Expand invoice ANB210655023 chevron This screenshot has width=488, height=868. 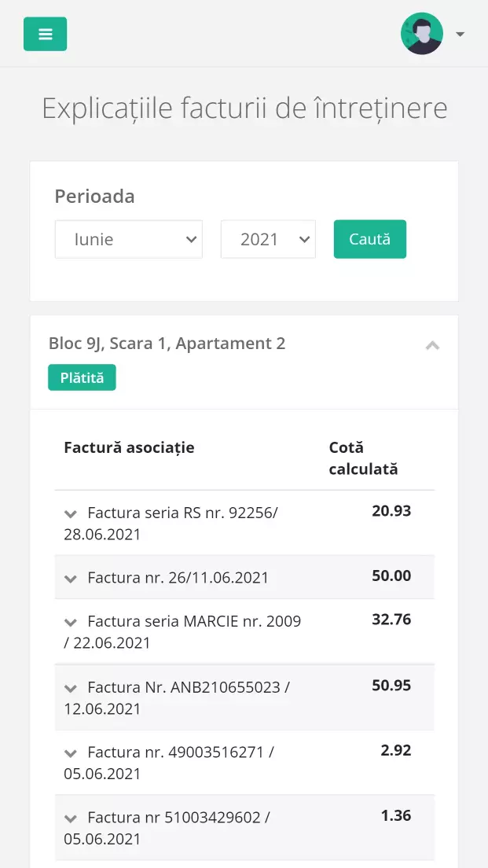[x=71, y=688]
